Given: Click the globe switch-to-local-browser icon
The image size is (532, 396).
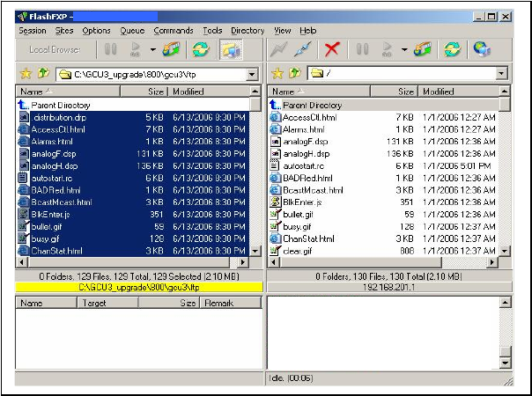Looking at the screenshot, I should click(x=482, y=49).
